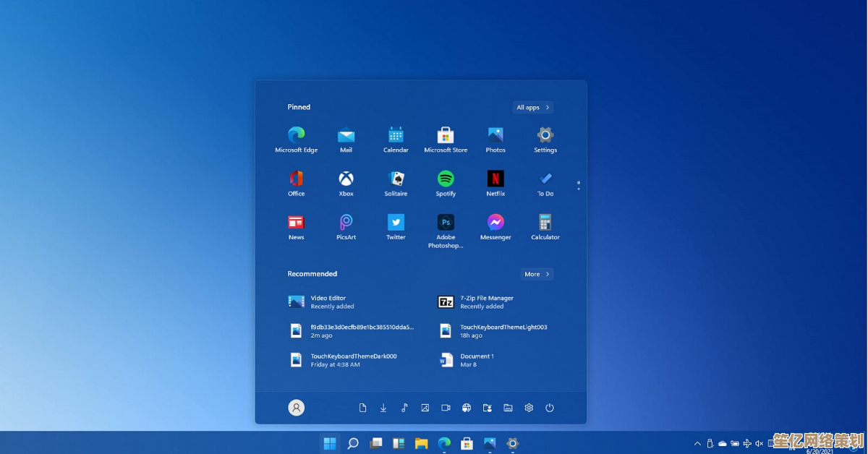Open the Netflix app
This screenshot has height=454, width=868.
tap(495, 183)
